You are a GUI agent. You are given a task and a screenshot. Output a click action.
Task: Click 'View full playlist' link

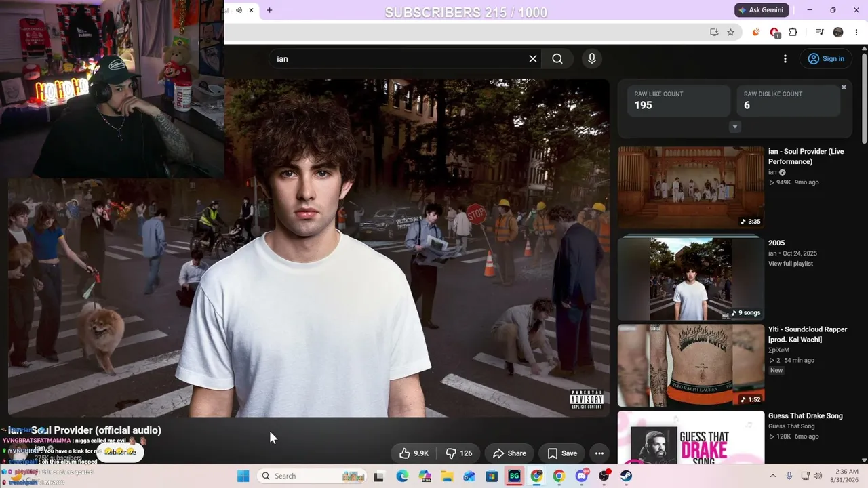pyautogui.click(x=791, y=264)
